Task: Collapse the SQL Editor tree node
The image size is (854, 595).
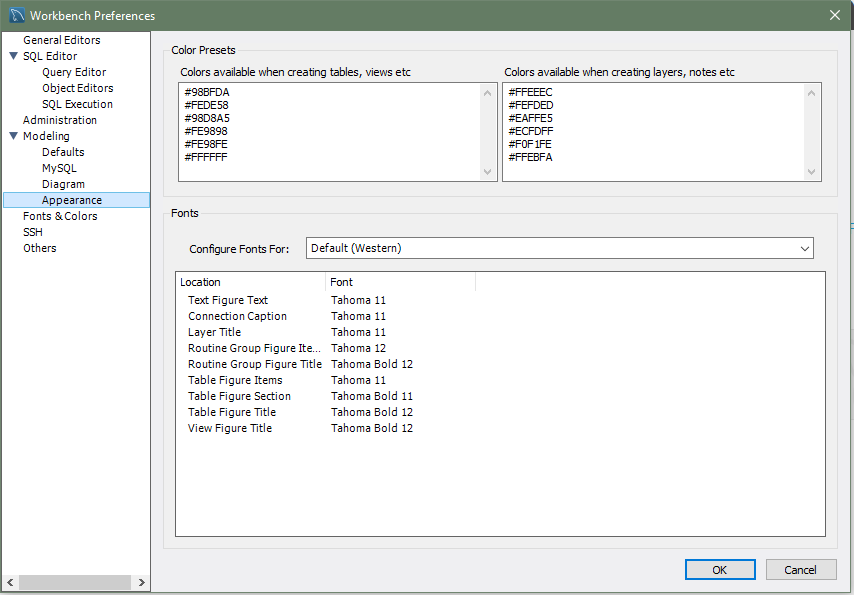Action: [13, 56]
